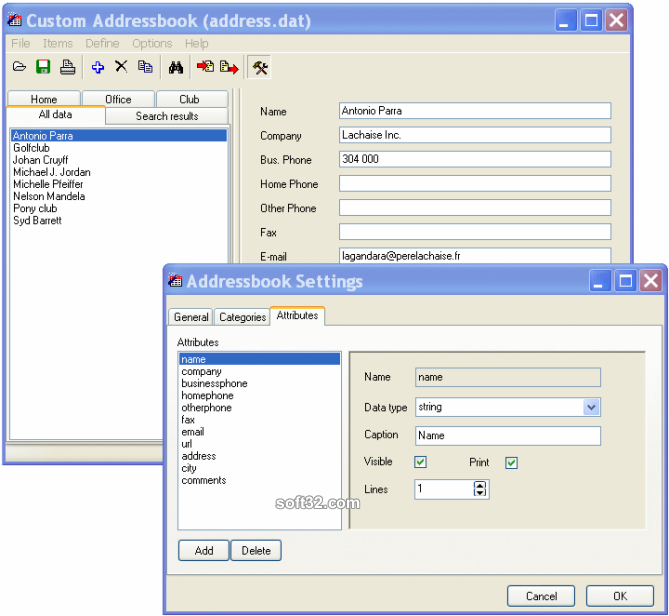Screen dimensions: 669x616
Task: Click the empty Other Phone field
Action: tap(475, 208)
